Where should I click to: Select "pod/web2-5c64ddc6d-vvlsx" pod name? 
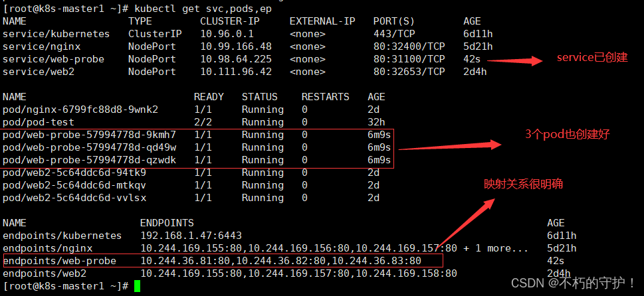(x=74, y=198)
